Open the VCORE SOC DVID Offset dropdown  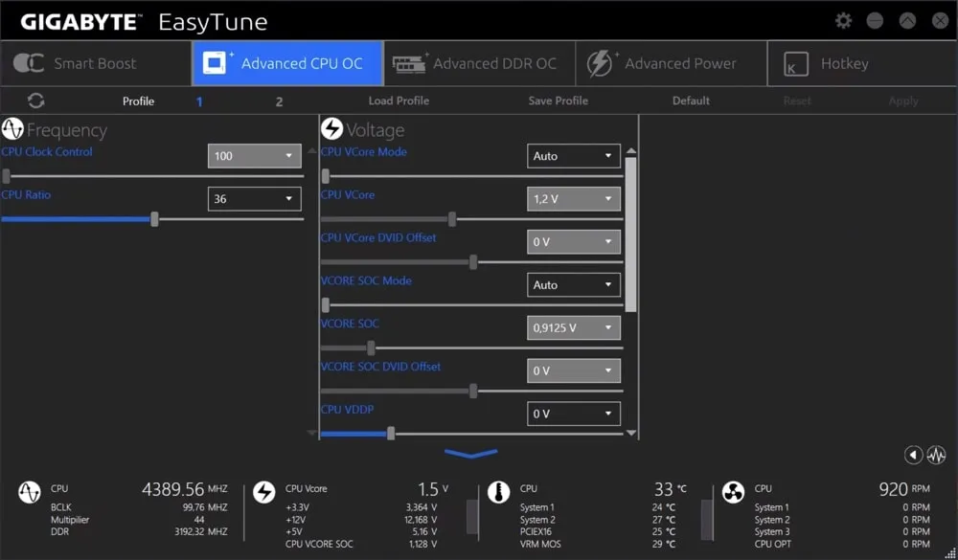574,370
